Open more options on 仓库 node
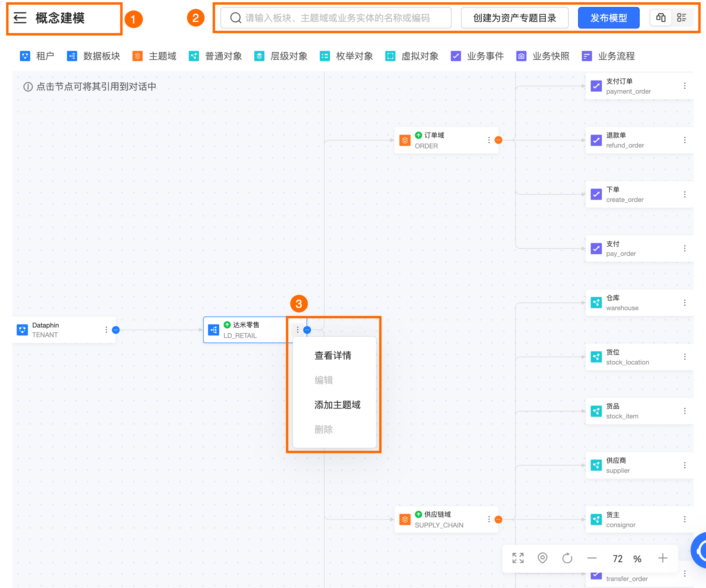Screen dimensions: 706x588 685,303
